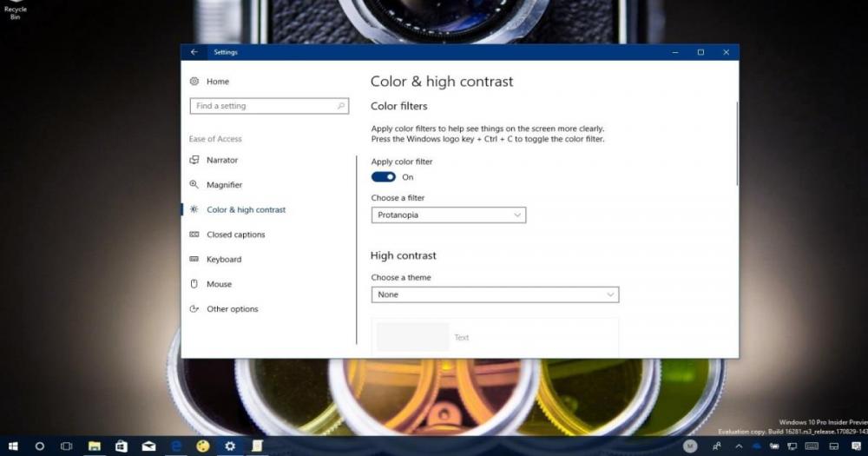Open the high contrast theme dropdown set to None

click(495, 294)
